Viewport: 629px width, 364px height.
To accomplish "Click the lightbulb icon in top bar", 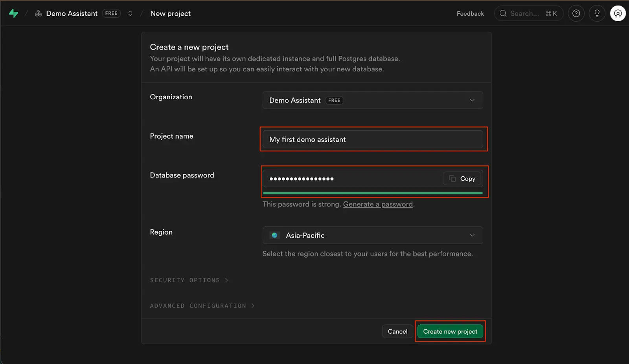I will [597, 13].
